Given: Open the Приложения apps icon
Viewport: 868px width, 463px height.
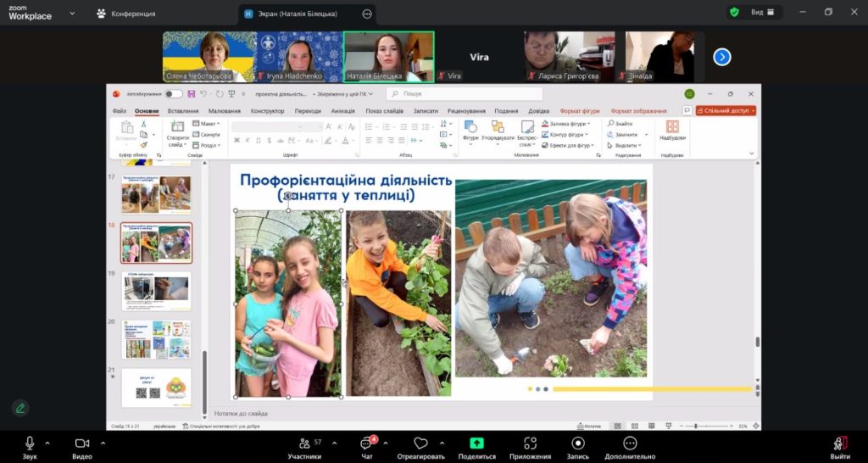Looking at the screenshot, I should [x=531, y=443].
